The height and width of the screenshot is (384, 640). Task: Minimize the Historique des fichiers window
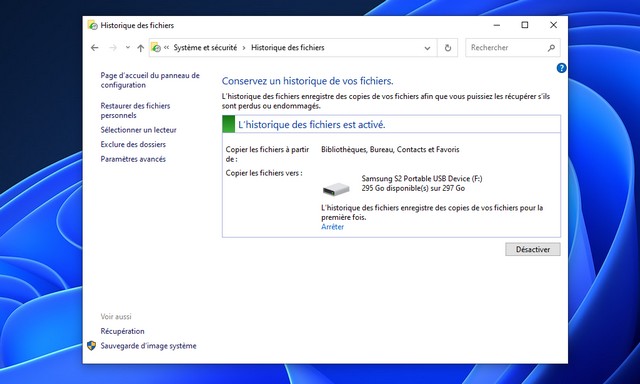coord(497,25)
